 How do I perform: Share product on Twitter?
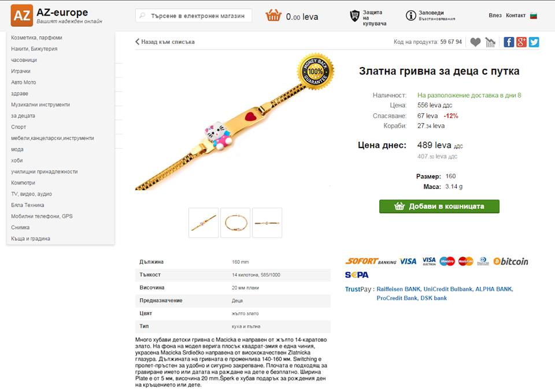pos(534,42)
